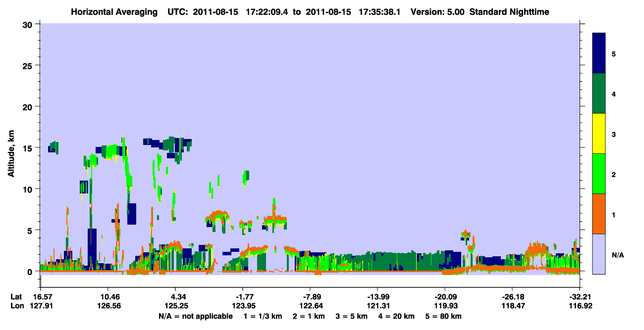Click legend text "1 = 1/3 km"
The image size is (644, 330).
click(263, 316)
